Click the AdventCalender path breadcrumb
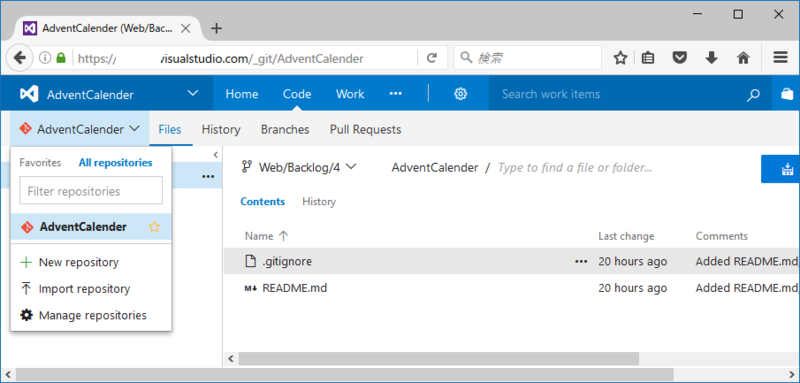This screenshot has height=383, width=800. point(435,167)
